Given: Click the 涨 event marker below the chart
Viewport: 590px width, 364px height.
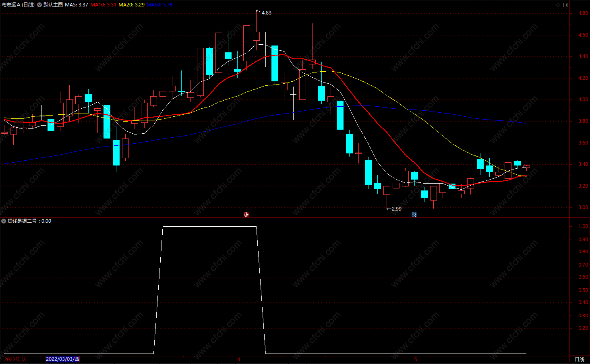Looking at the screenshot, I should click(x=246, y=214).
